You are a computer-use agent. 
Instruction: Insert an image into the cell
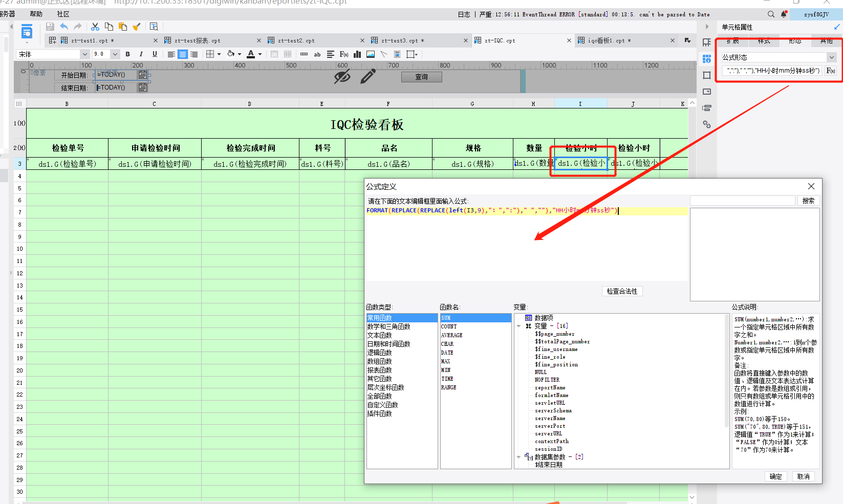371,54
